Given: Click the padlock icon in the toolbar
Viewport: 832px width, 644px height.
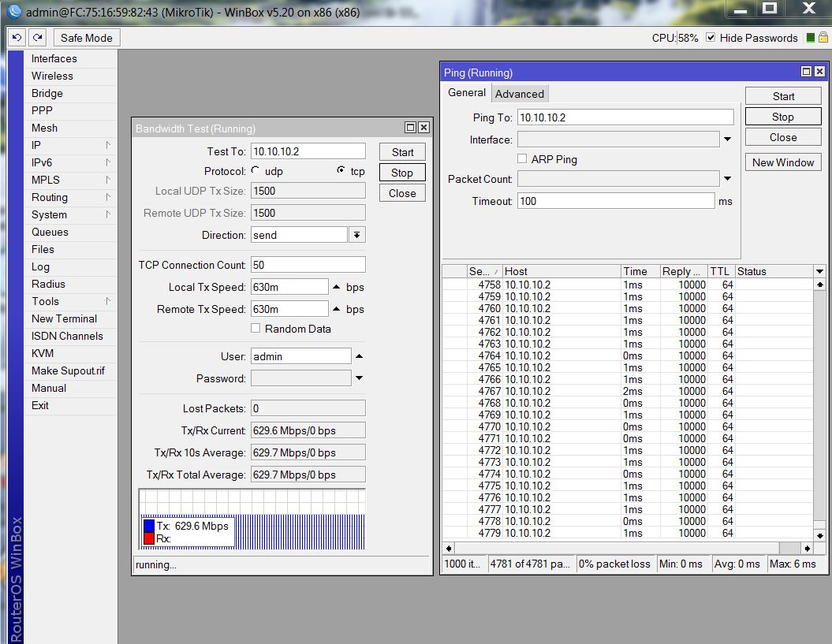Looking at the screenshot, I should pos(823,37).
